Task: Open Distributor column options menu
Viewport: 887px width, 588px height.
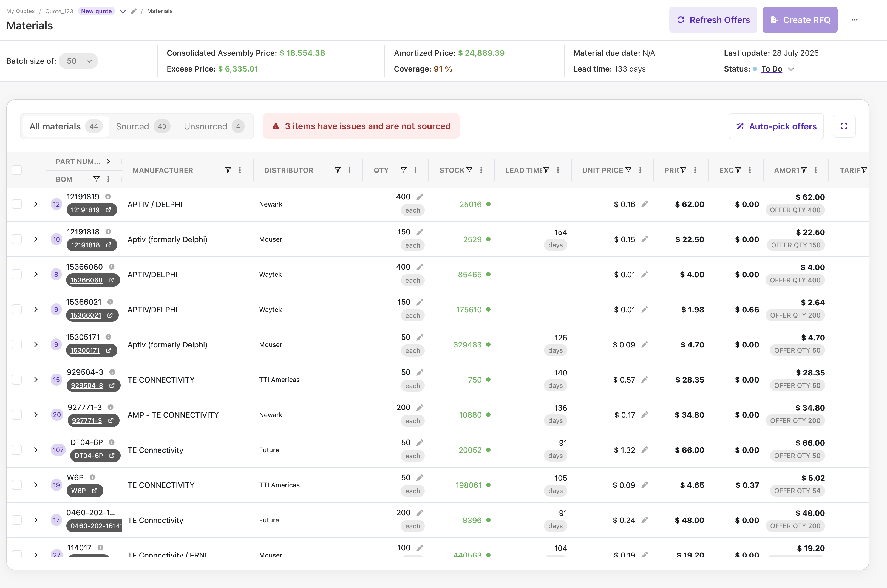Action: coord(349,170)
